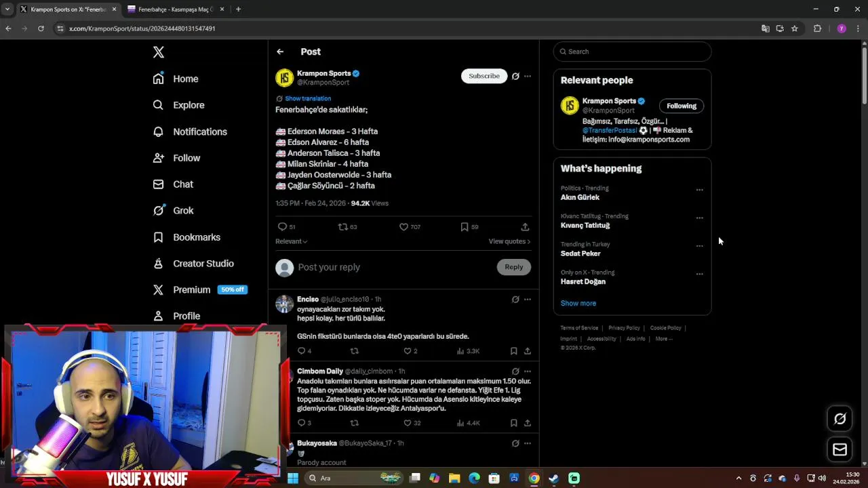Viewport: 868px width, 488px height.
Task: Open Chrome profile avatar menu
Action: [842, 28]
